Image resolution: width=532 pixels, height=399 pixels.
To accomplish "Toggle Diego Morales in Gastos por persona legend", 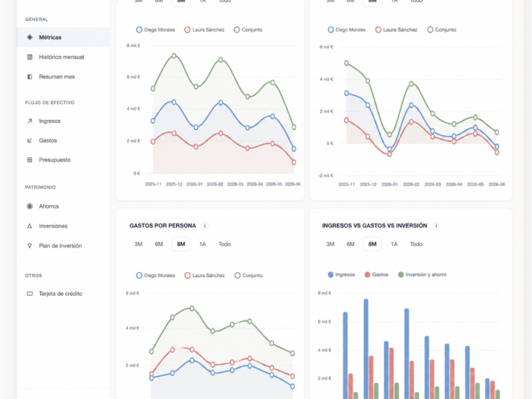I will pyautogui.click(x=156, y=276).
